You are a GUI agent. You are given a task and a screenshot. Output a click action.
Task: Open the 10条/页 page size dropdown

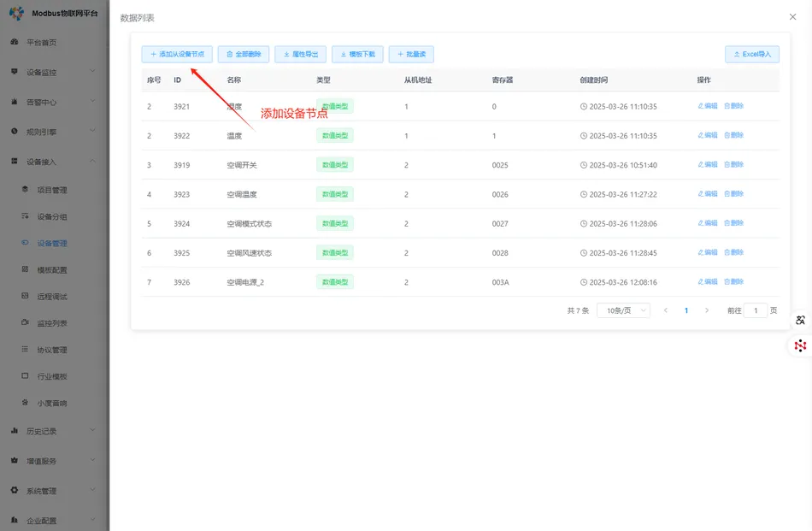click(623, 310)
